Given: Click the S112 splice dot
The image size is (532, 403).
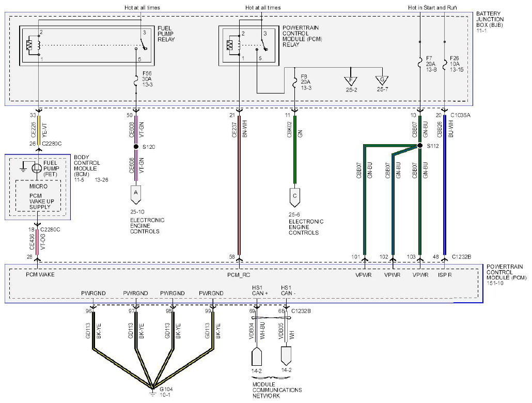Looking at the screenshot, I should pyautogui.click(x=420, y=146).
